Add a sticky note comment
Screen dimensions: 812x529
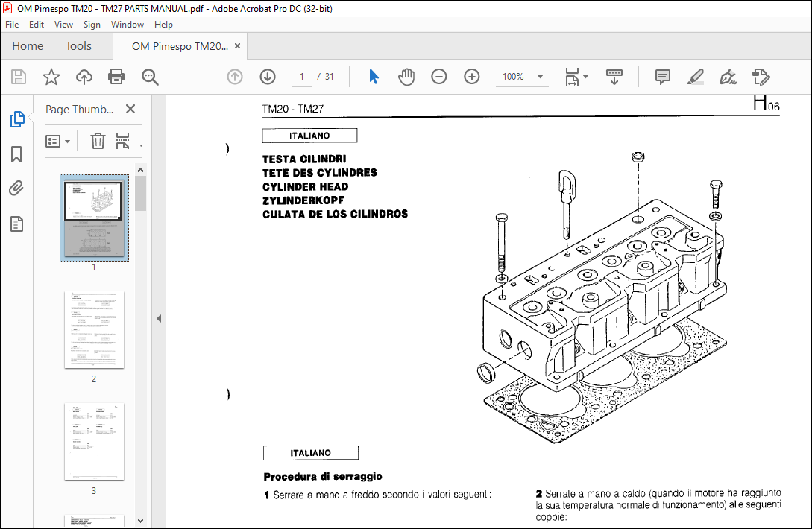[x=662, y=77]
